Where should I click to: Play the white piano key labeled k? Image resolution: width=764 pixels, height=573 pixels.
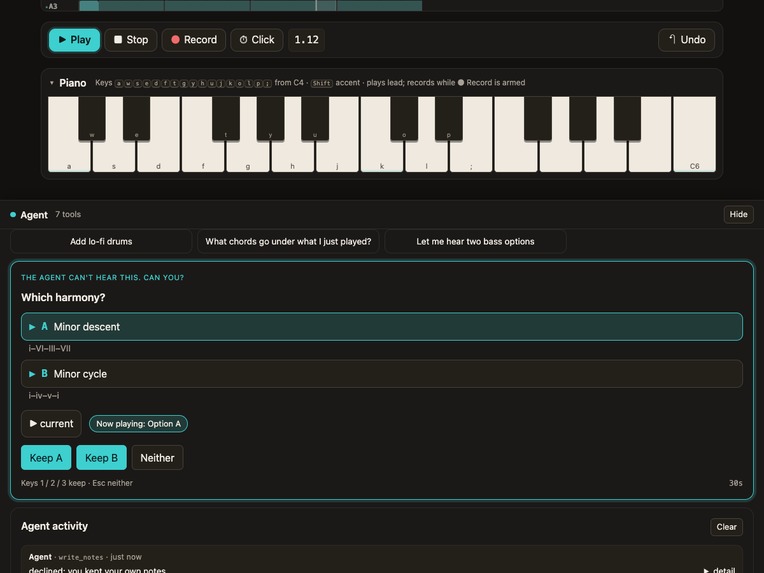[x=382, y=156]
